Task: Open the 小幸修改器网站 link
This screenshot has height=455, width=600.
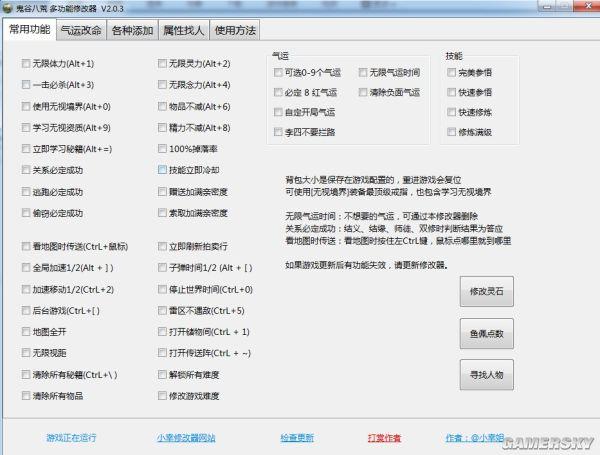Action: pos(186,438)
